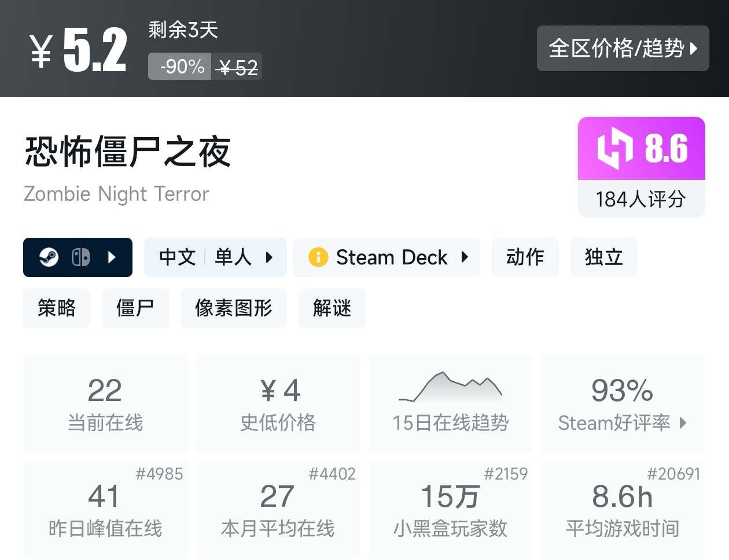This screenshot has width=729, height=560.
Task: Click the Nintendo Switch platform icon
Action: [80, 257]
